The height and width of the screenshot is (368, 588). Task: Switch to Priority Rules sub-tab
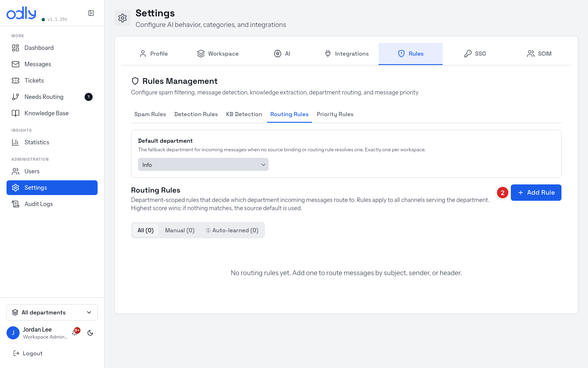335,114
